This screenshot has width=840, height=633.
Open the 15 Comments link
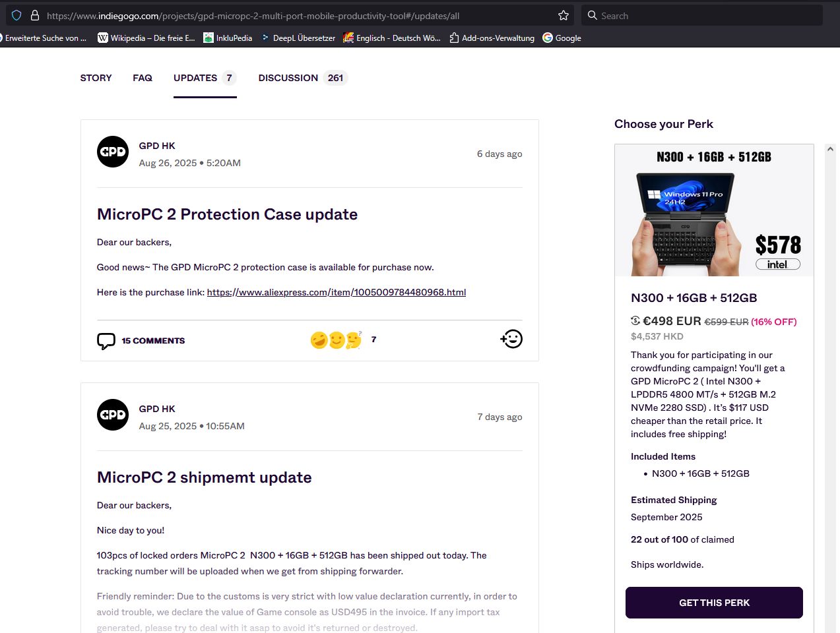click(153, 341)
